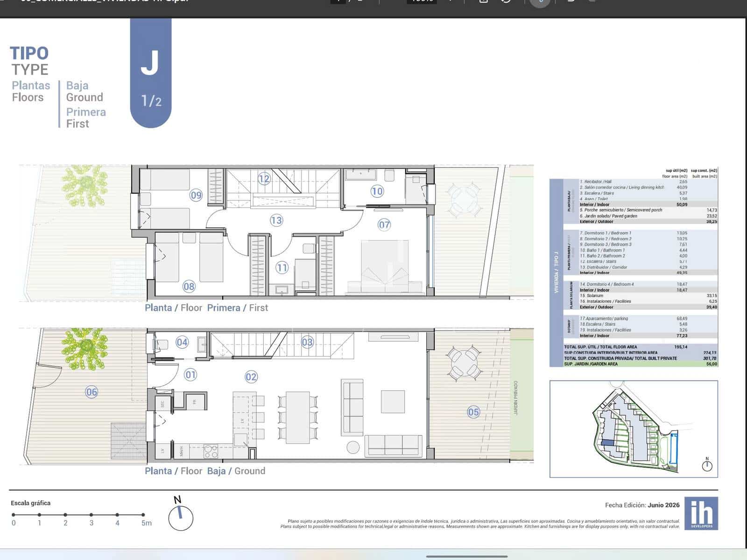
Task: Click room marker 05 semicovered porch
Action: [x=473, y=412]
